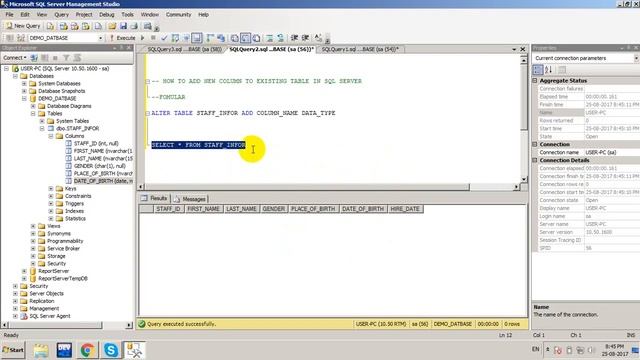Click the HIRE_DATE column header
This screenshot has width=640, height=360.
[405, 209]
